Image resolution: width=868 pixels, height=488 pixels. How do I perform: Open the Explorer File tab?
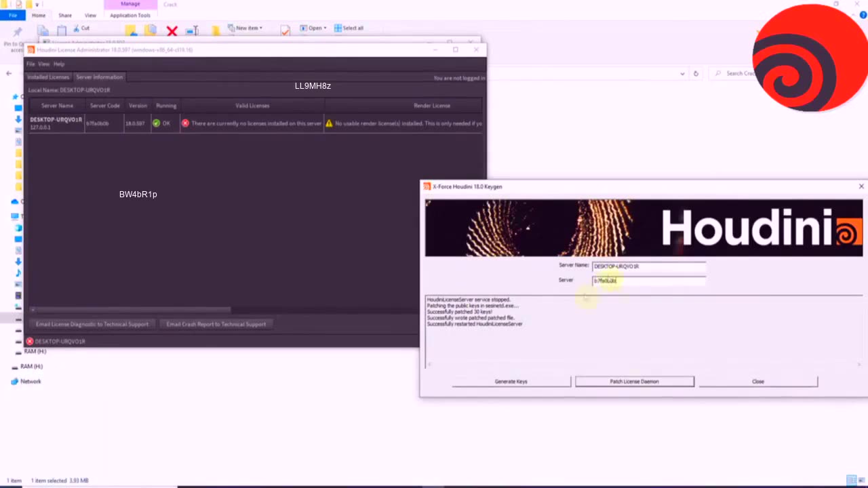click(x=13, y=15)
